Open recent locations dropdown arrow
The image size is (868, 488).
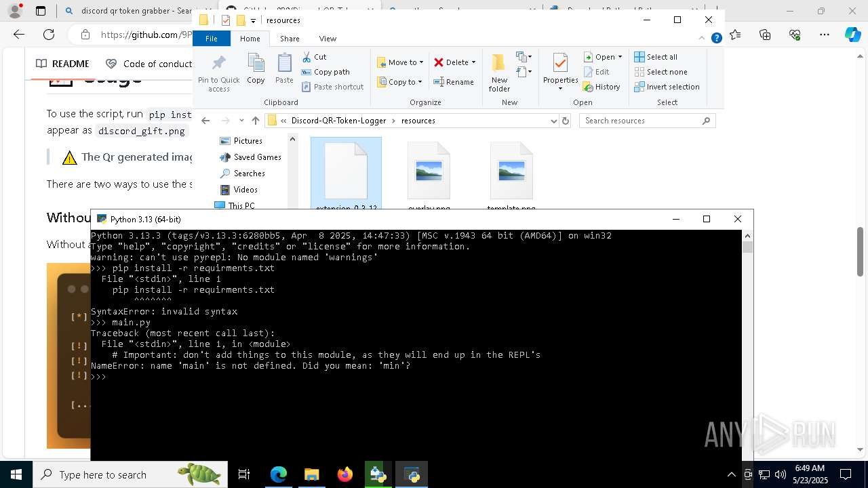241,121
